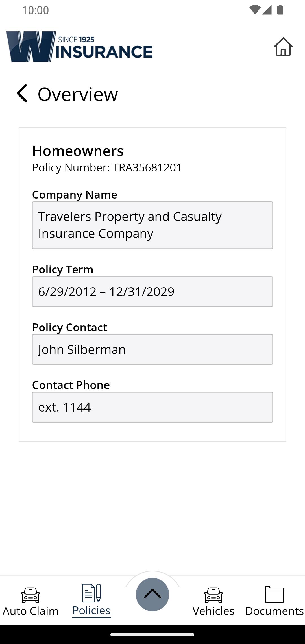This screenshot has width=305, height=644.
Task: Tap the W Insurance logo
Action: tap(79, 47)
